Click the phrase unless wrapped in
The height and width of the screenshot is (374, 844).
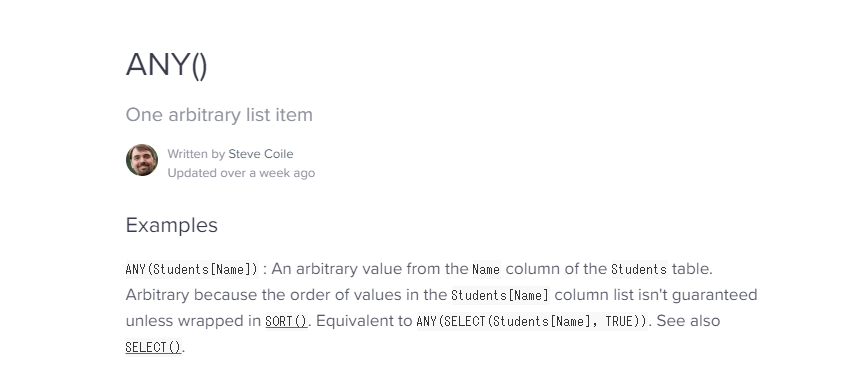coord(193,321)
